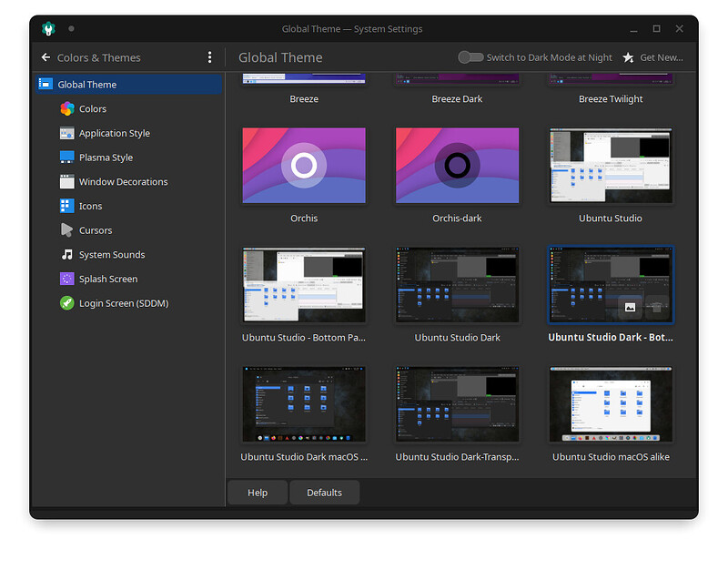The image size is (728, 570).
Task: Pick the Orchis theme thumbnail
Action: pos(304,166)
